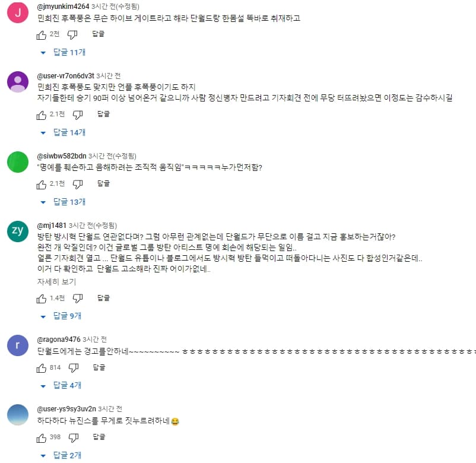Open the 4 replies under @ragona9476
The width and height of the screenshot is (476, 463).
61,386
